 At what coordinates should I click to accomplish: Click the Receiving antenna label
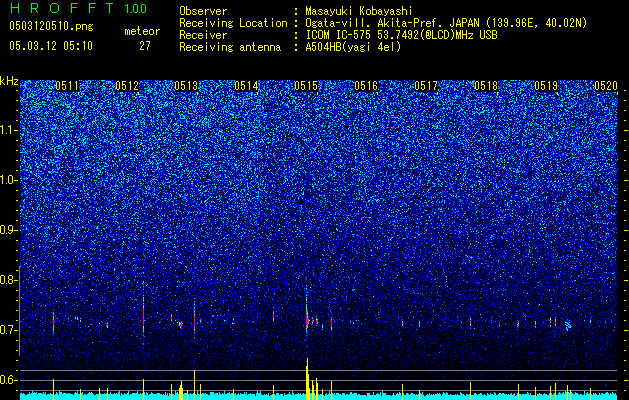pos(230,47)
